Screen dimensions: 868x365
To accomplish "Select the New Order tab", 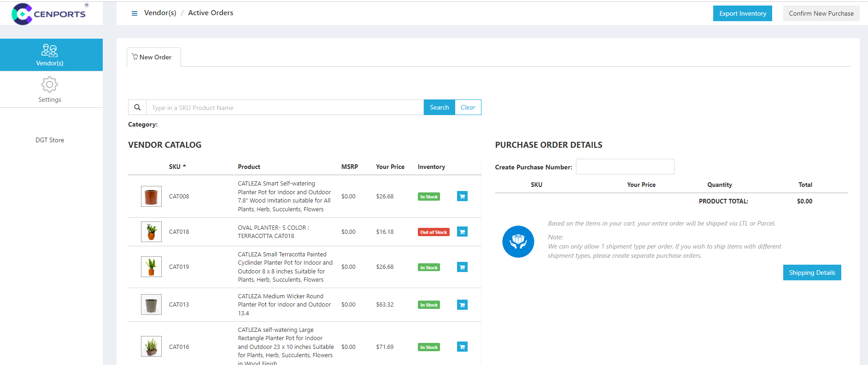I will click(x=153, y=57).
